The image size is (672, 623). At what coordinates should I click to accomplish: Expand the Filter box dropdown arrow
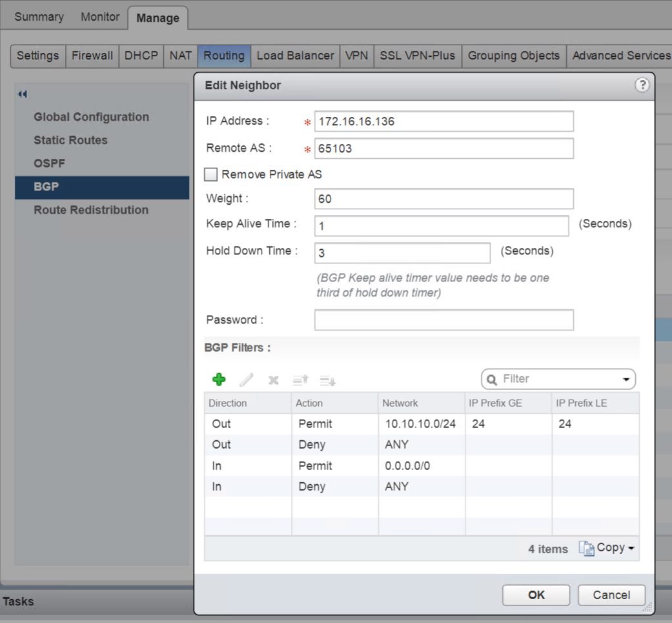click(626, 379)
